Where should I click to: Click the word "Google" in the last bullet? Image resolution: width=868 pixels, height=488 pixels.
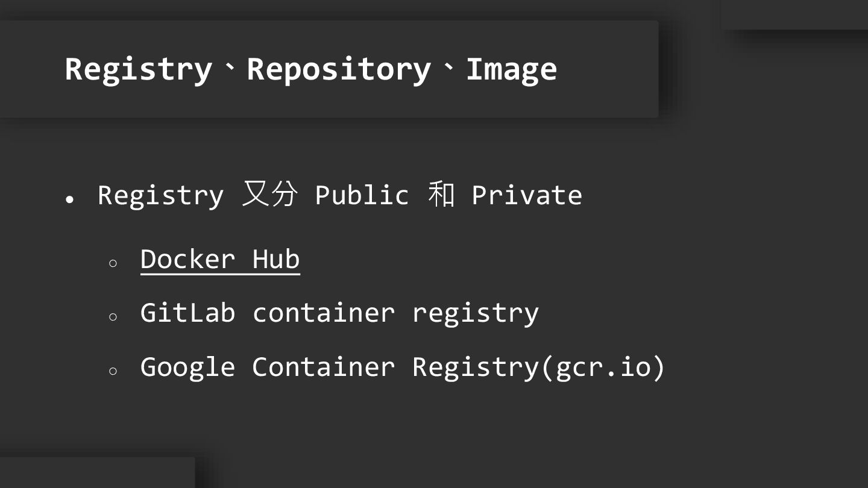click(187, 367)
